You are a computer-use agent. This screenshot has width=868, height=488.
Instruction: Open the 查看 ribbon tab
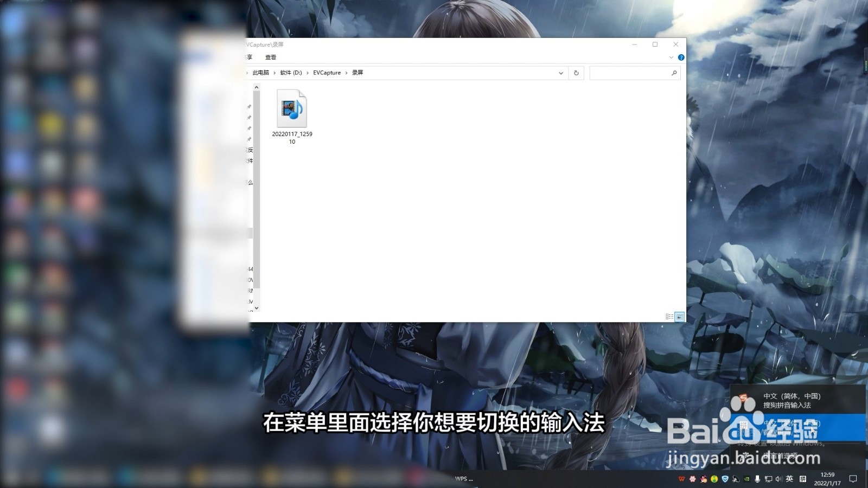pyautogui.click(x=271, y=57)
